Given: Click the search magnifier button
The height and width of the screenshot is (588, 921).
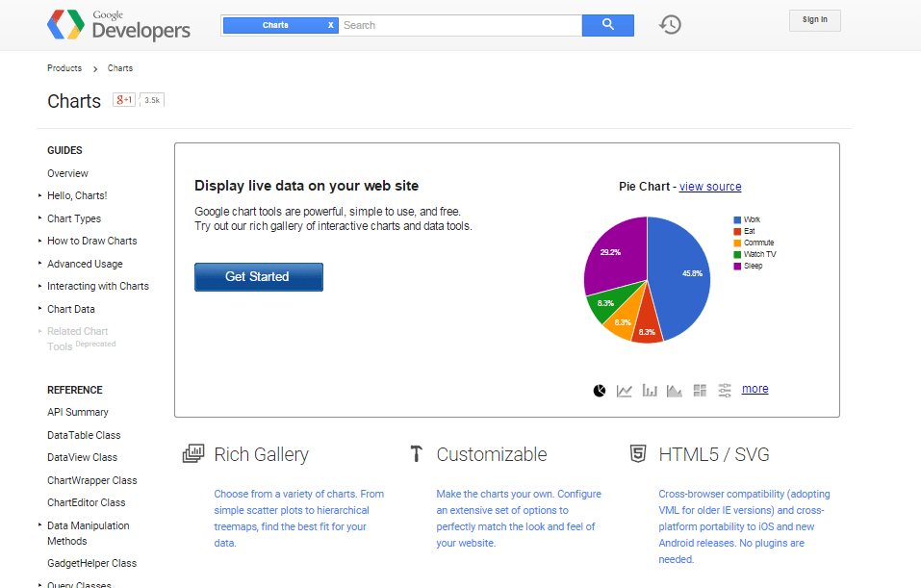Looking at the screenshot, I should pyautogui.click(x=607, y=24).
